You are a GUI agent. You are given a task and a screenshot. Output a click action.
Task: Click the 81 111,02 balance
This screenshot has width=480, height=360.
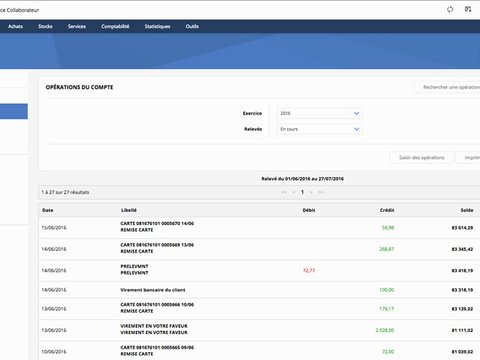point(462,330)
